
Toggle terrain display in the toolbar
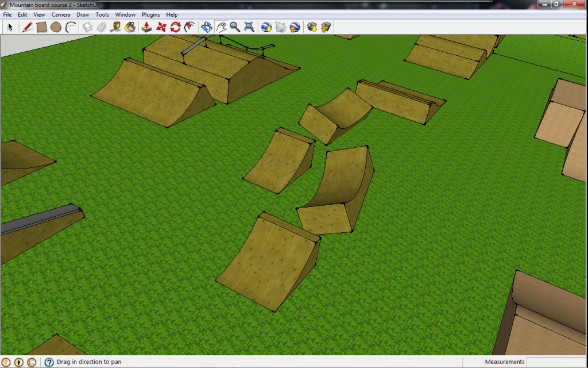[280, 27]
